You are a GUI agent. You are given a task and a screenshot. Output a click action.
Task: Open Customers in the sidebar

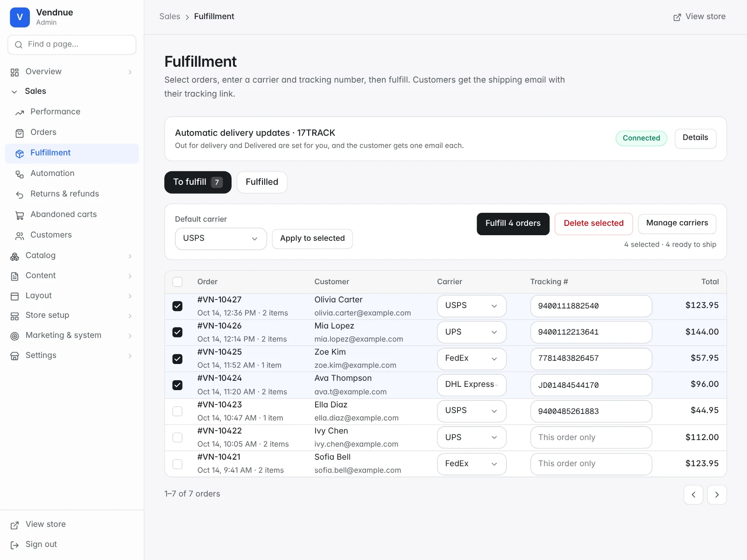tap(72, 235)
